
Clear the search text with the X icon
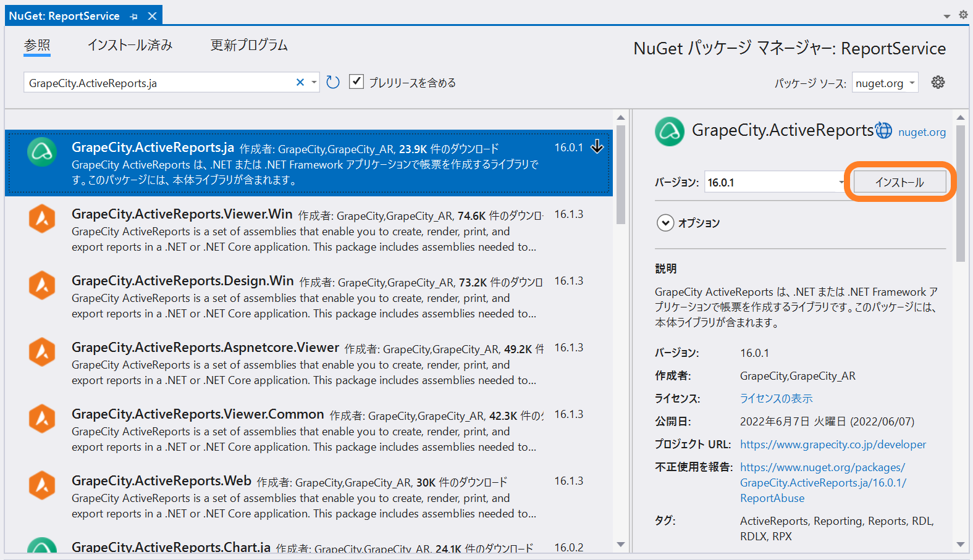(x=300, y=82)
